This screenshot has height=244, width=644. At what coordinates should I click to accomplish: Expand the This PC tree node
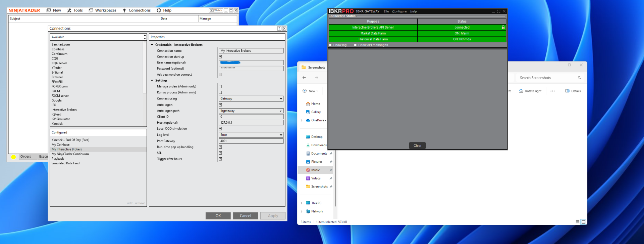[302, 203]
